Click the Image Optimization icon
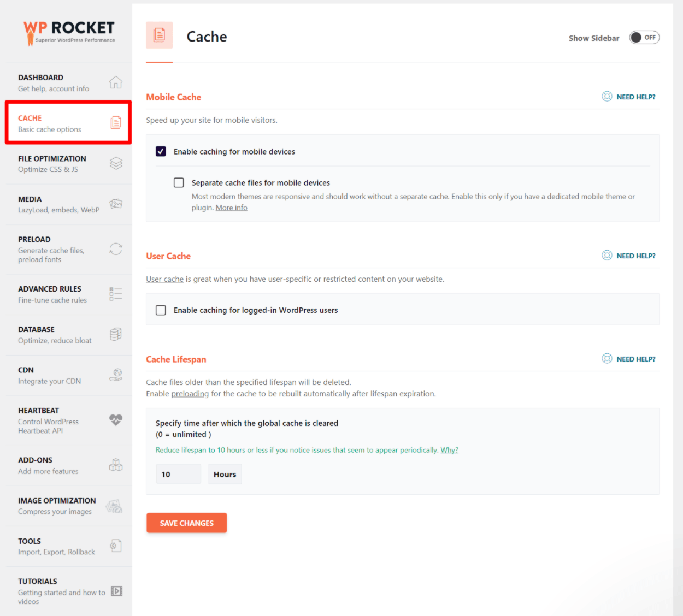Screen dimensions: 683x616 (x=114, y=506)
